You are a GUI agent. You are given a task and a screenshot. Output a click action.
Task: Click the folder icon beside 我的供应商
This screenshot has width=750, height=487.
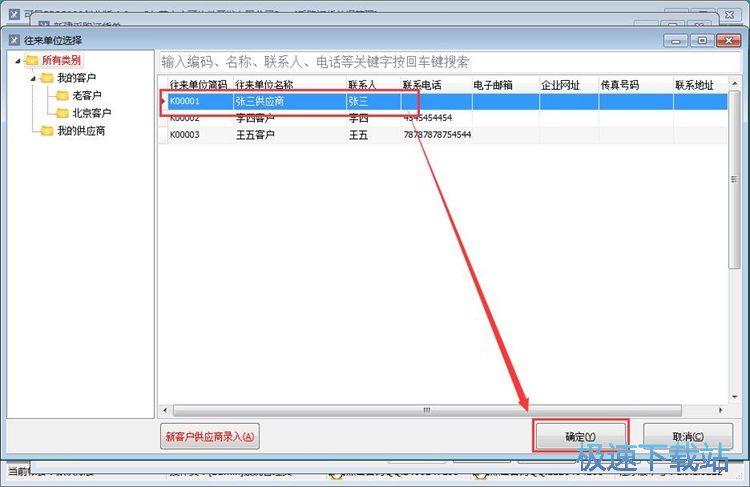[x=47, y=131]
